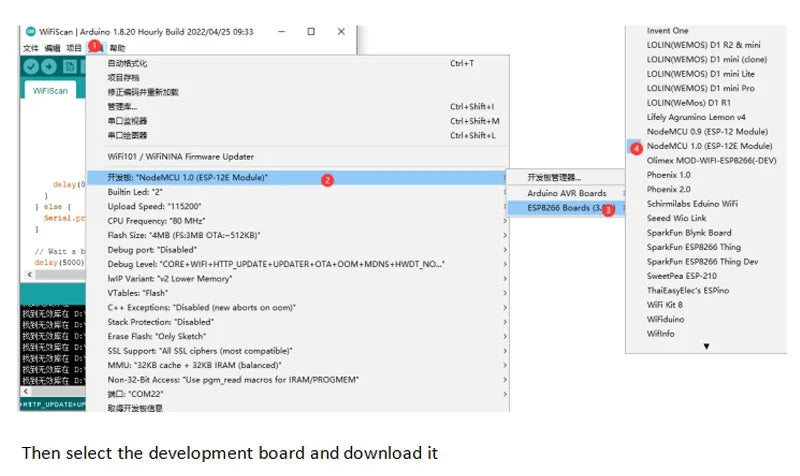The image size is (800, 476).
Task: Select SparkFun ESP8266 Thing board
Action: 706,247
